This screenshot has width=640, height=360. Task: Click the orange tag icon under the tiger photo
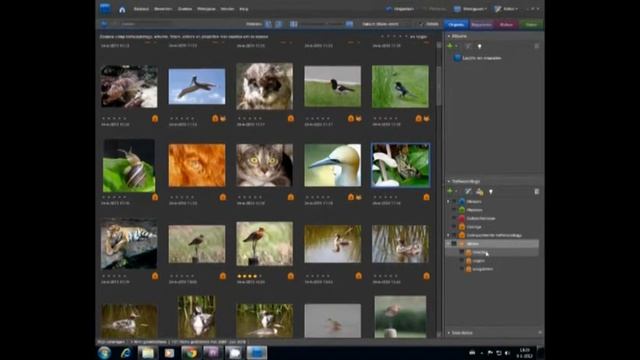[x=155, y=276]
